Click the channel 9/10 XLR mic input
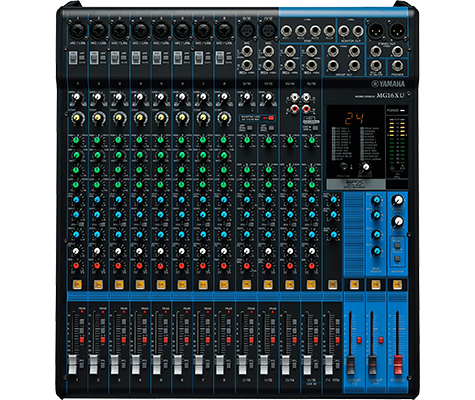This screenshot has width=475, height=400. coord(246,31)
